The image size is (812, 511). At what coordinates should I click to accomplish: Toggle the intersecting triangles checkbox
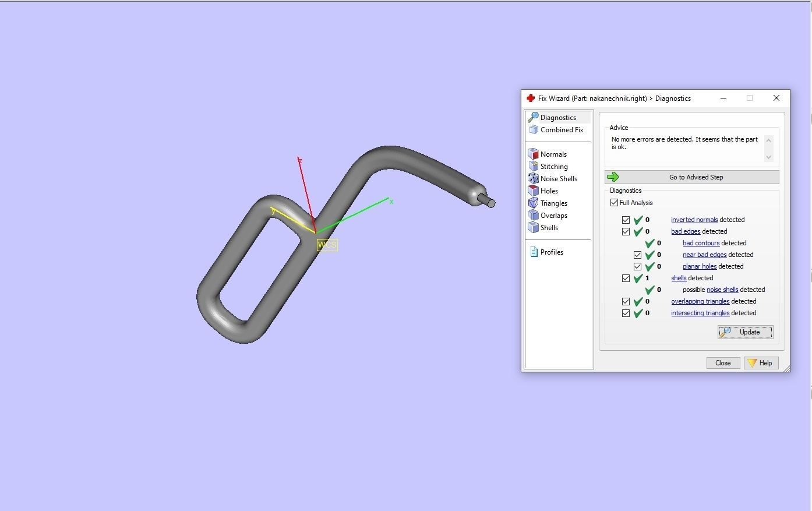coord(626,313)
